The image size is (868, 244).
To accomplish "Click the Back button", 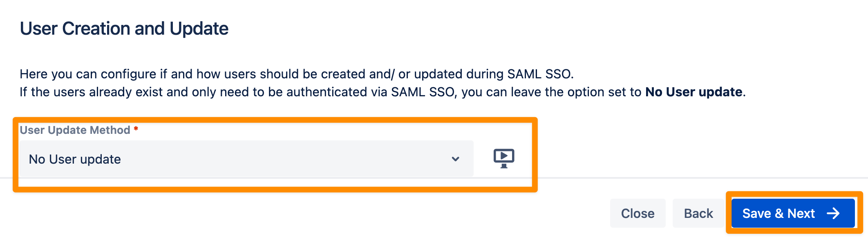I will (698, 213).
